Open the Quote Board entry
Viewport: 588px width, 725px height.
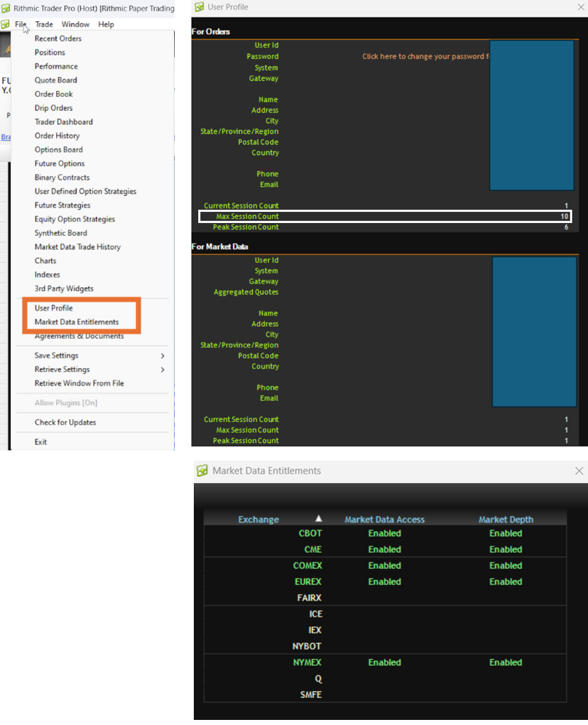tap(55, 80)
